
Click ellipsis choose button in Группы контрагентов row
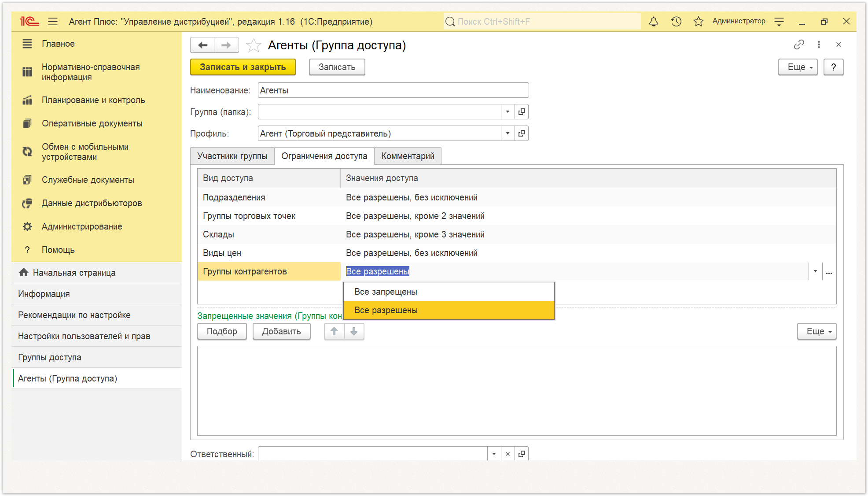coord(829,271)
